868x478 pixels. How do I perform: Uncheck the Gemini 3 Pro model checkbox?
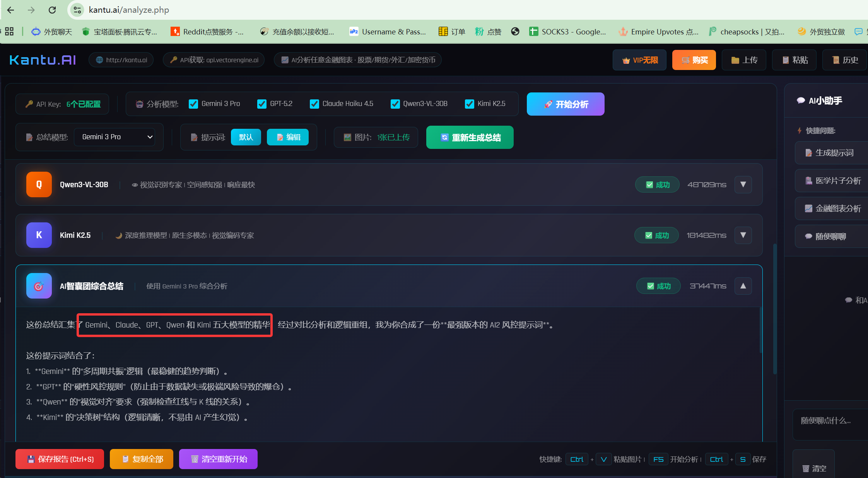[193, 104]
